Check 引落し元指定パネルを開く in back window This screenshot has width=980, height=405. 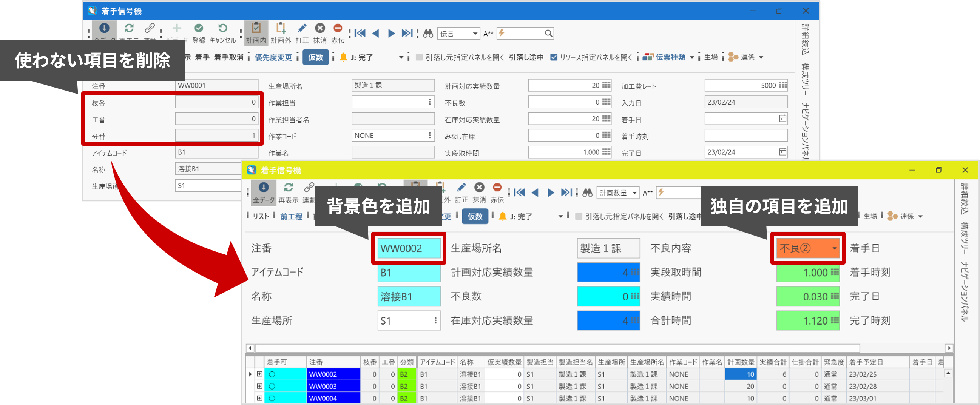[419, 57]
